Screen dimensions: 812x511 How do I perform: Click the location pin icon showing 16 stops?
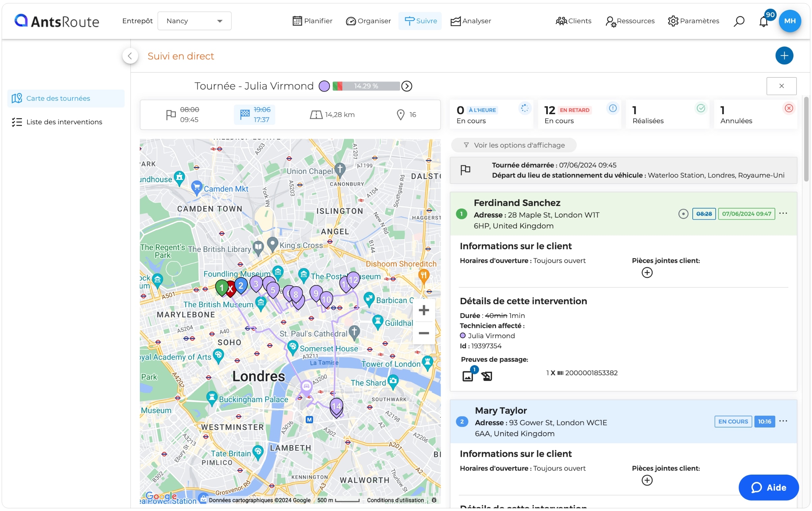[x=400, y=115]
